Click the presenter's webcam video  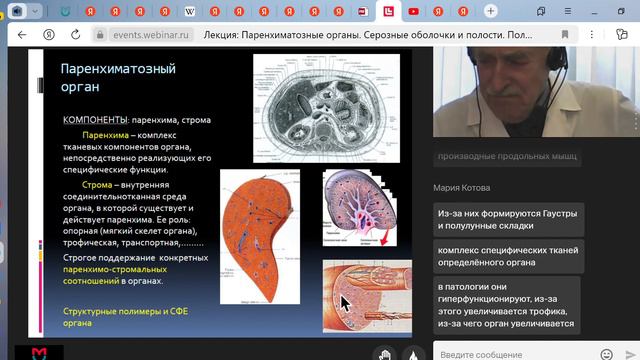536,91
